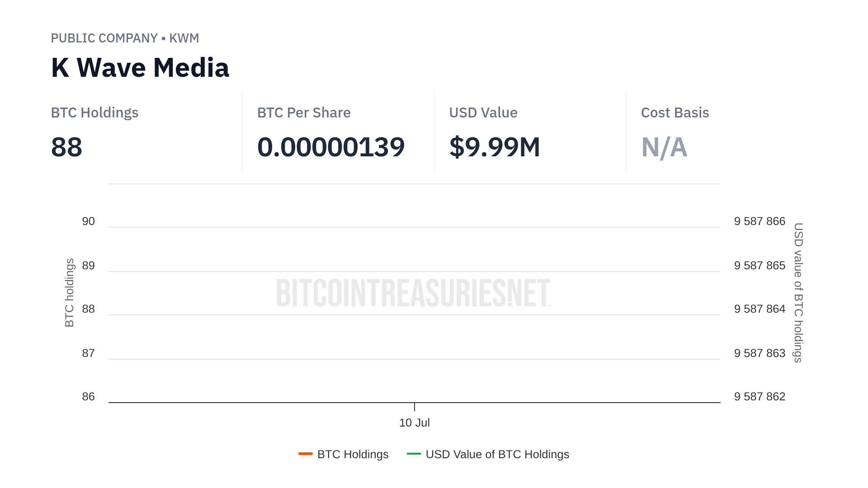Viewport: 868px width, 488px height.
Task: Click the Cost Basis N/A value
Action: (664, 147)
